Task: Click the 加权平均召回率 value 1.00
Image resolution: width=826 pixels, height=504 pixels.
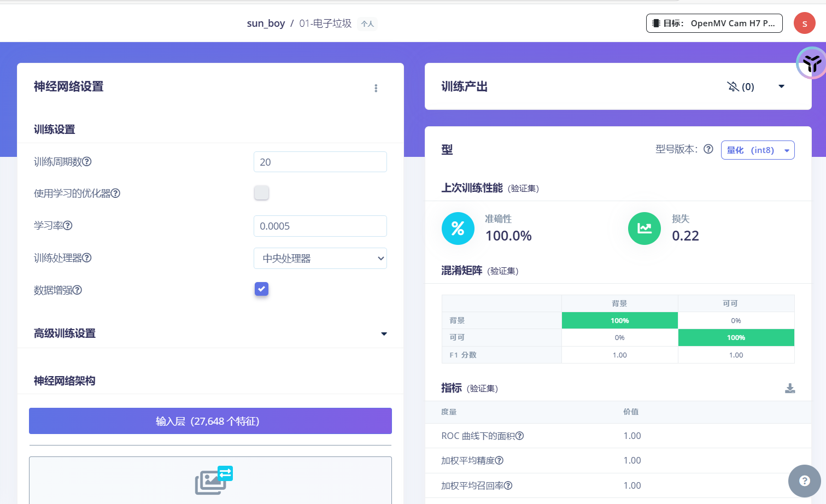Action: tap(632, 485)
